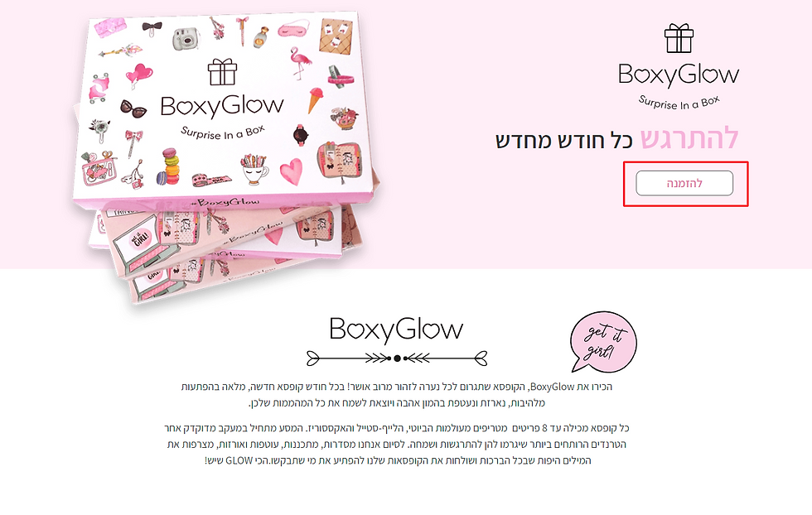Click the gift icon on box lid
This screenshot has height=515, width=812.
(222, 72)
